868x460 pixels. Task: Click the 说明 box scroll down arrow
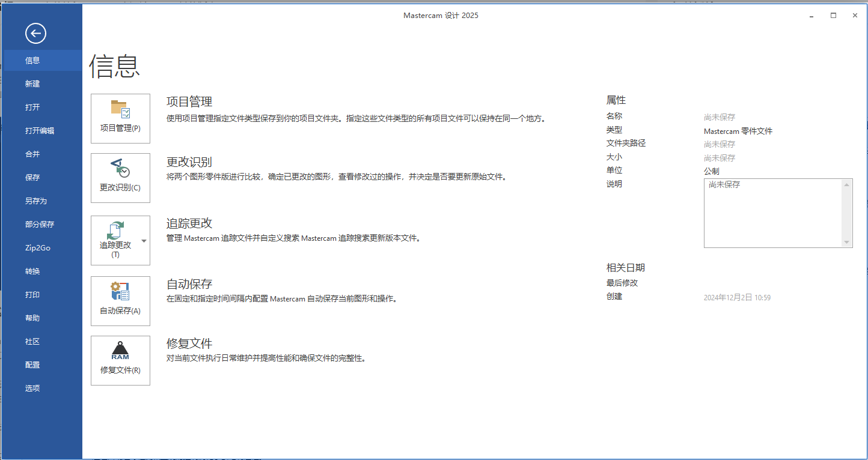click(847, 243)
